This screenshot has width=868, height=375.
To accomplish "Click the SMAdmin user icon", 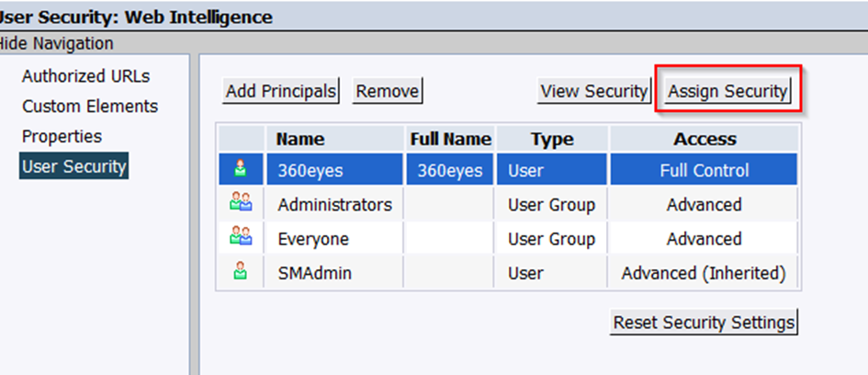I will click(x=241, y=271).
